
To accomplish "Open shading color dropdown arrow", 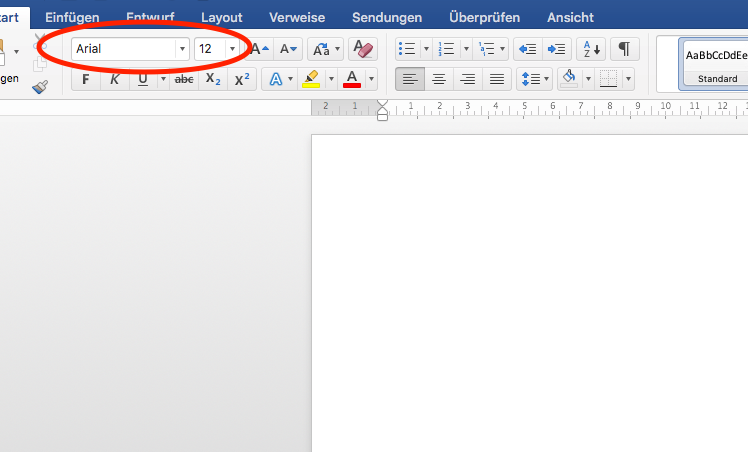I will pos(588,79).
